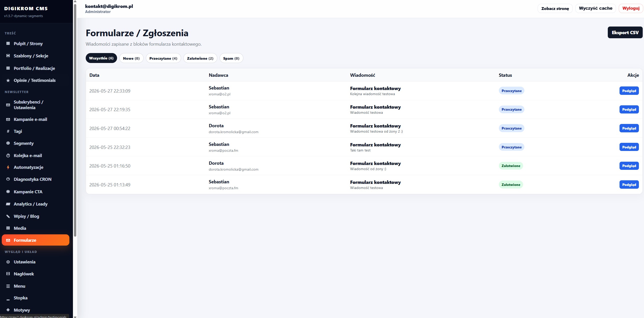This screenshot has width=644, height=318.
Task: Open the active Formularze menu item
Action: point(35,240)
